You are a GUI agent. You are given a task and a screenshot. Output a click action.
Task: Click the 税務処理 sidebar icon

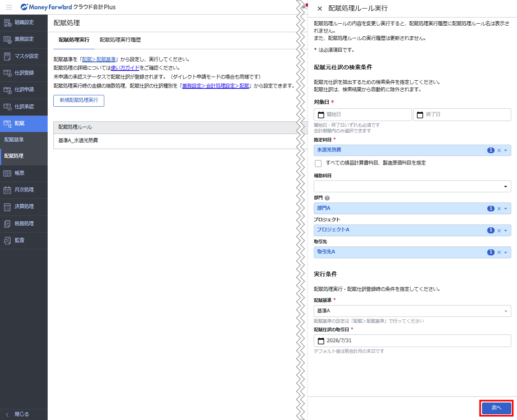[7, 224]
